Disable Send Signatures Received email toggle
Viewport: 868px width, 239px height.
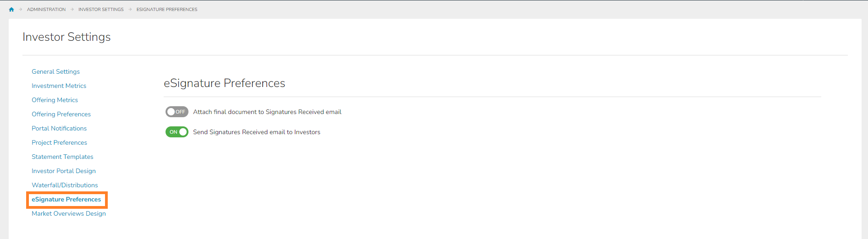coord(177,132)
